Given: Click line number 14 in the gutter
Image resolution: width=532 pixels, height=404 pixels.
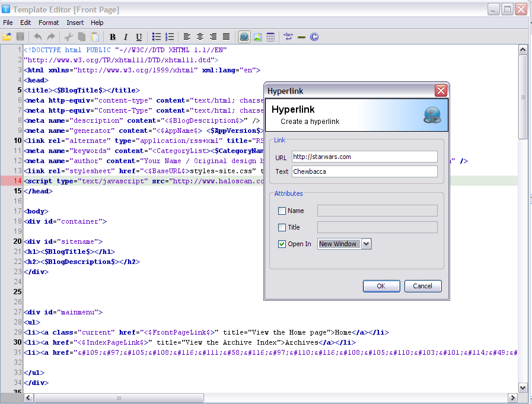Looking at the screenshot, I should (x=17, y=181).
